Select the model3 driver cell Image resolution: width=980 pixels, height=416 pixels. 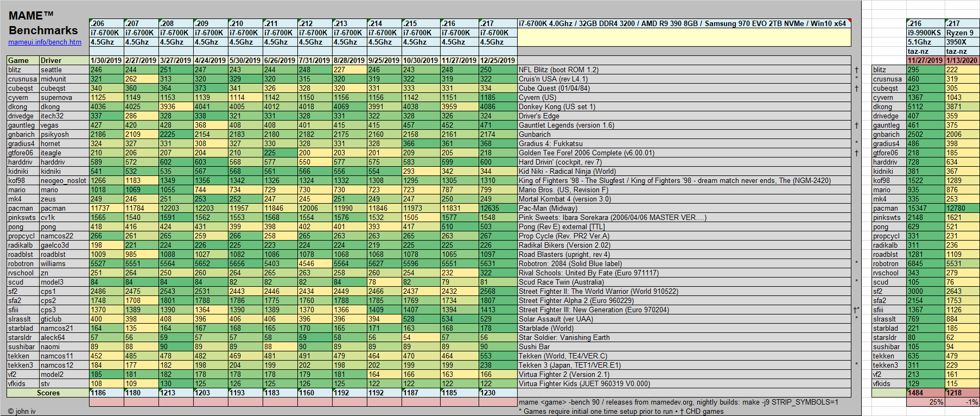coord(64,282)
